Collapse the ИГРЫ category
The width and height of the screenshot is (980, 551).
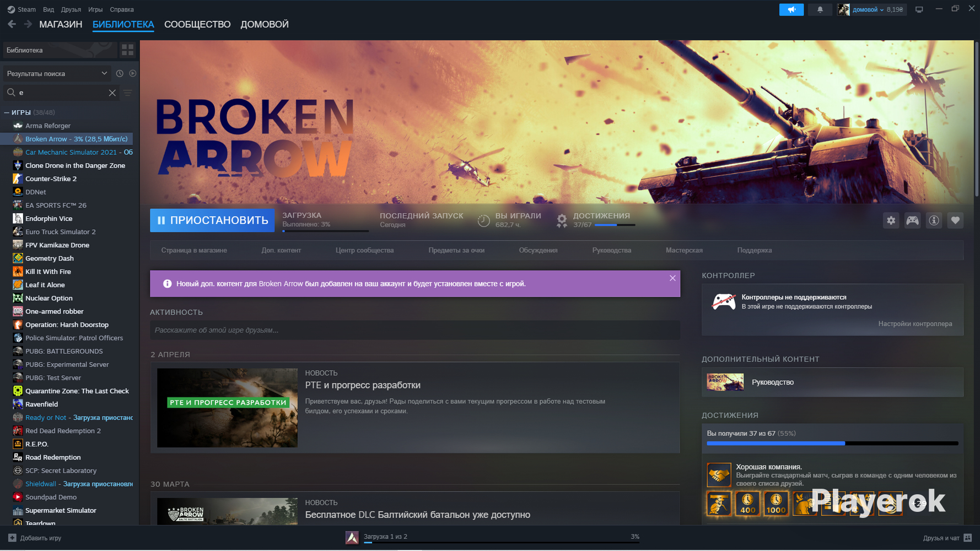[x=7, y=112]
